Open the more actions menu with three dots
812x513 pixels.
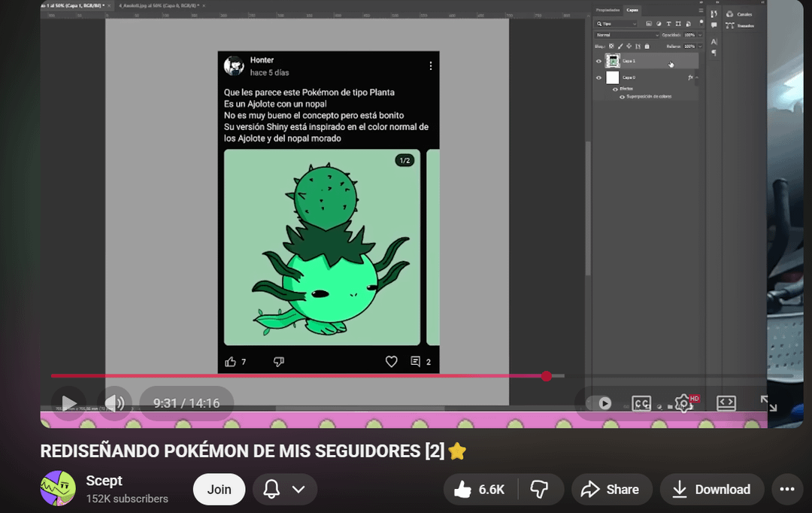click(x=786, y=490)
